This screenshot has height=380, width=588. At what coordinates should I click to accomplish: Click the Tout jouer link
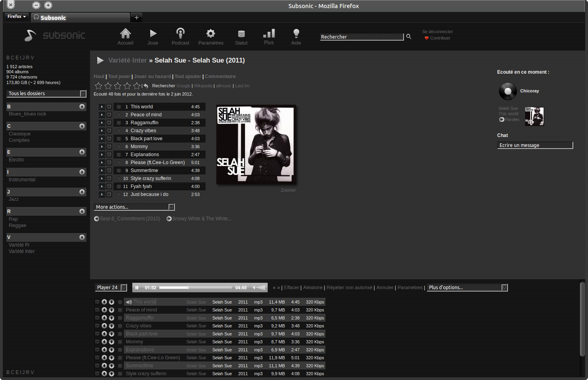pyautogui.click(x=119, y=76)
